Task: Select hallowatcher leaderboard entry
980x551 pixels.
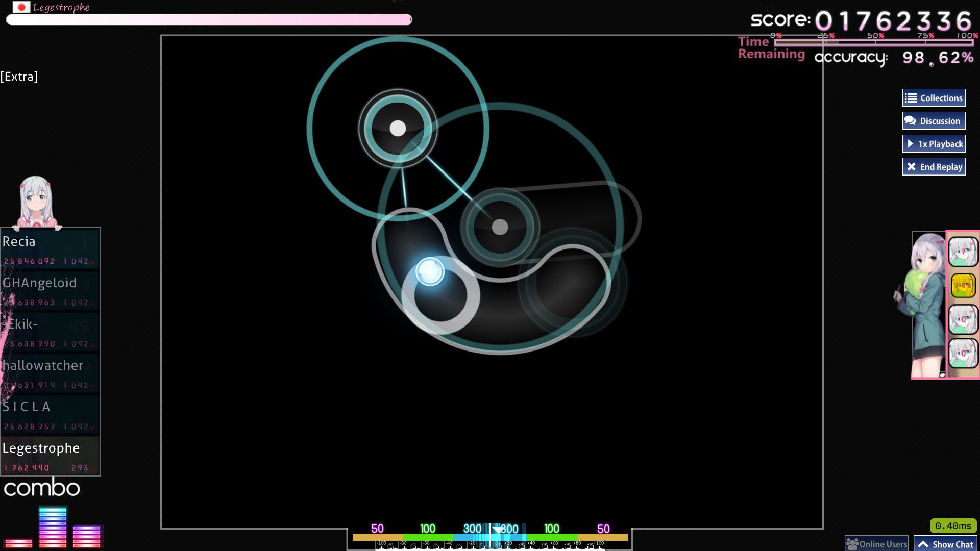Action: coord(50,373)
